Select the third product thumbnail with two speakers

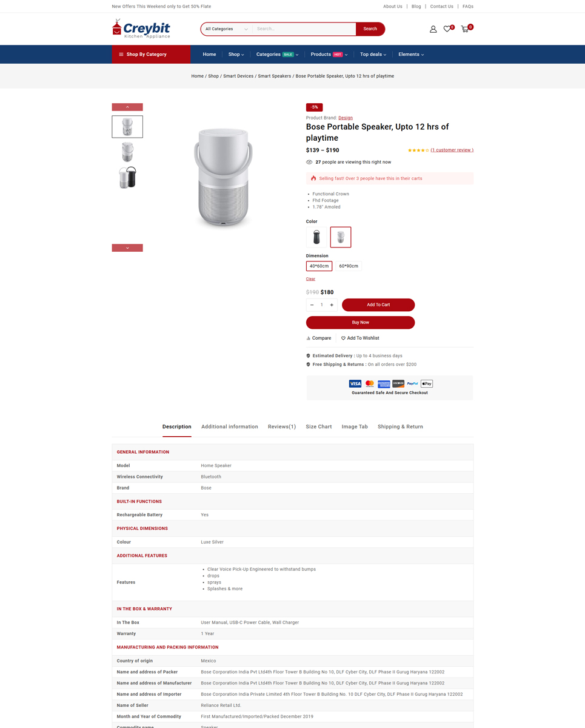(127, 177)
